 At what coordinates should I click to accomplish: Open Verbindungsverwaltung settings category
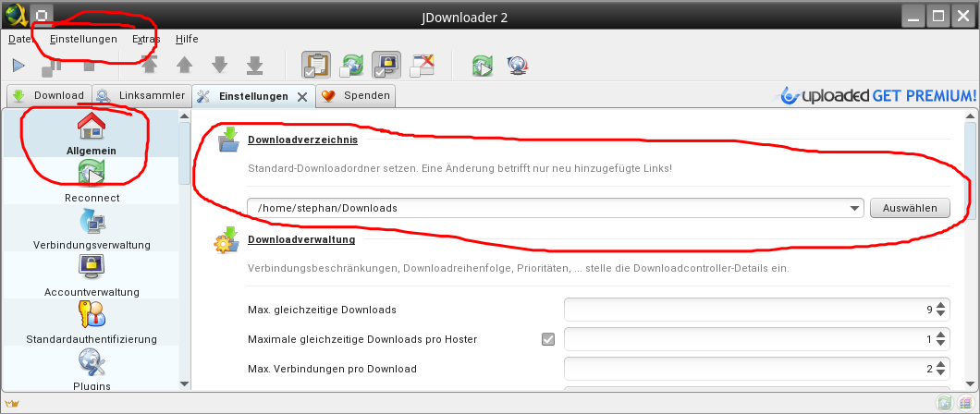click(x=92, y=228)
